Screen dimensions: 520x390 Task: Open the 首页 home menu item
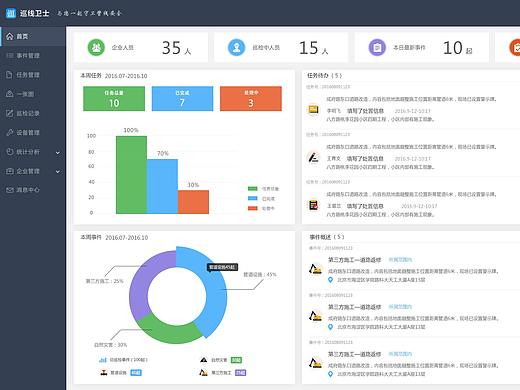coord(33,36)
